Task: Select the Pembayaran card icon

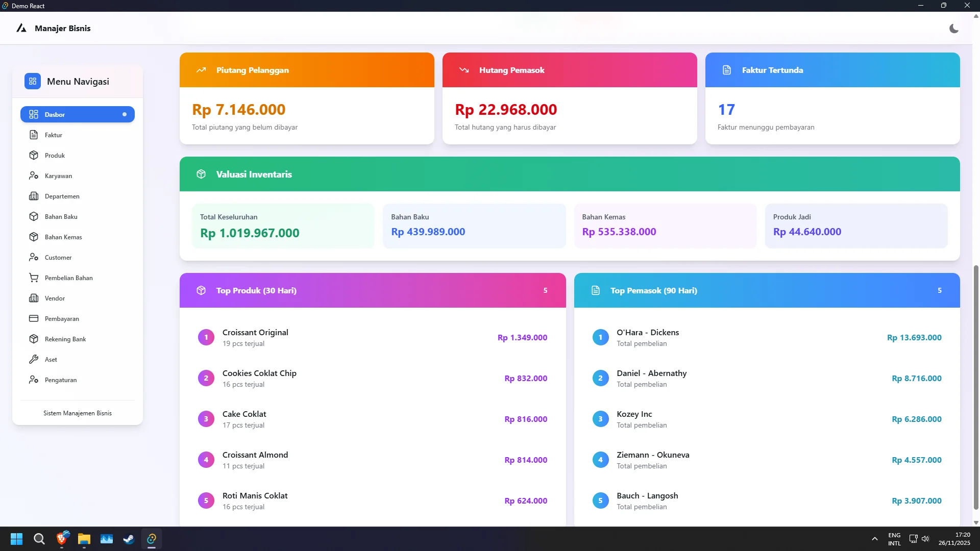Action: click(x=34, y=318)
